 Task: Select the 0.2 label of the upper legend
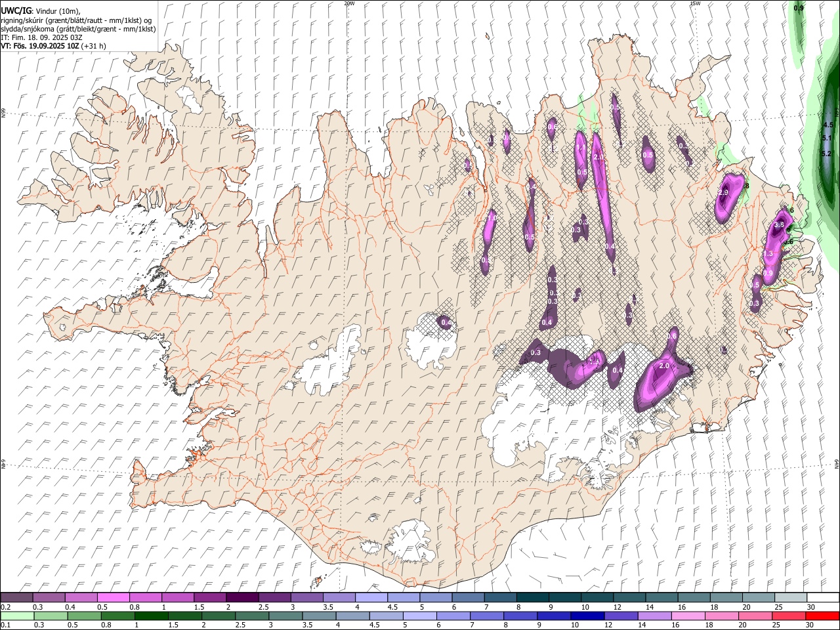(x=6, y=607)
